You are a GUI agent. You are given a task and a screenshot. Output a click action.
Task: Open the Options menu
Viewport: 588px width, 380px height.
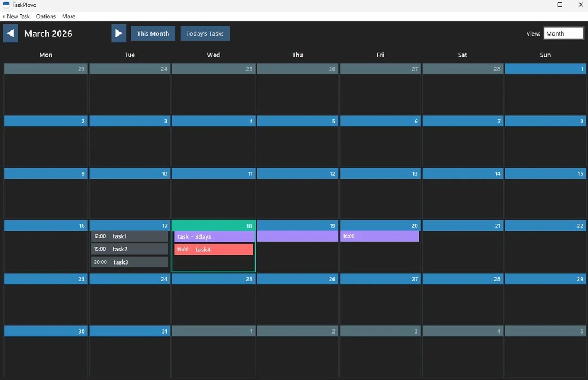46,17
